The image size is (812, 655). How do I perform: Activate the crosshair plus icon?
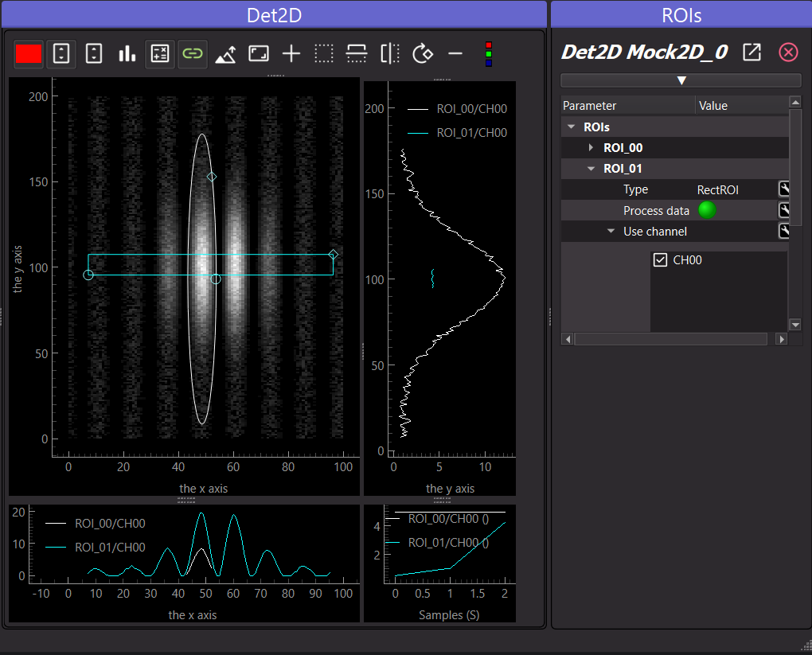[x=291, y=54]
